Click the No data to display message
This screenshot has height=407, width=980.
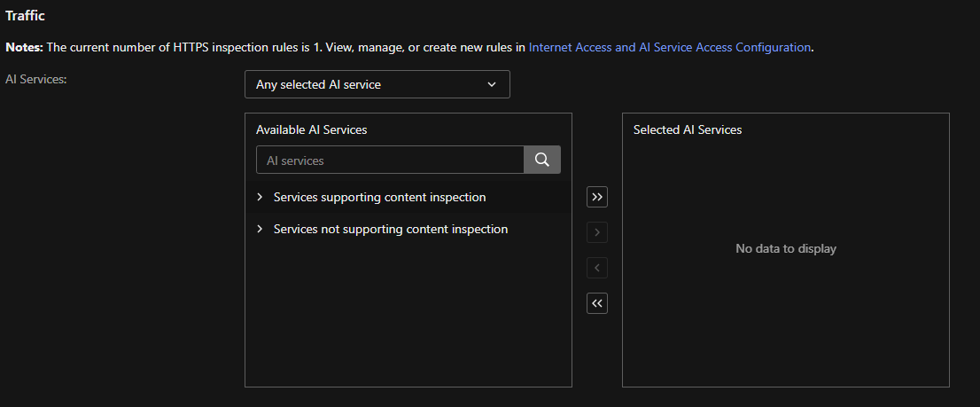[x=785, y=248]
